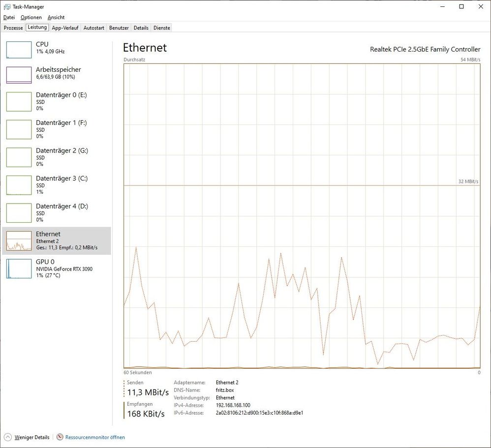This screenshot has height=448, width=491.
Task: Open the Autostart tab
Action: [x=93, y=28]
